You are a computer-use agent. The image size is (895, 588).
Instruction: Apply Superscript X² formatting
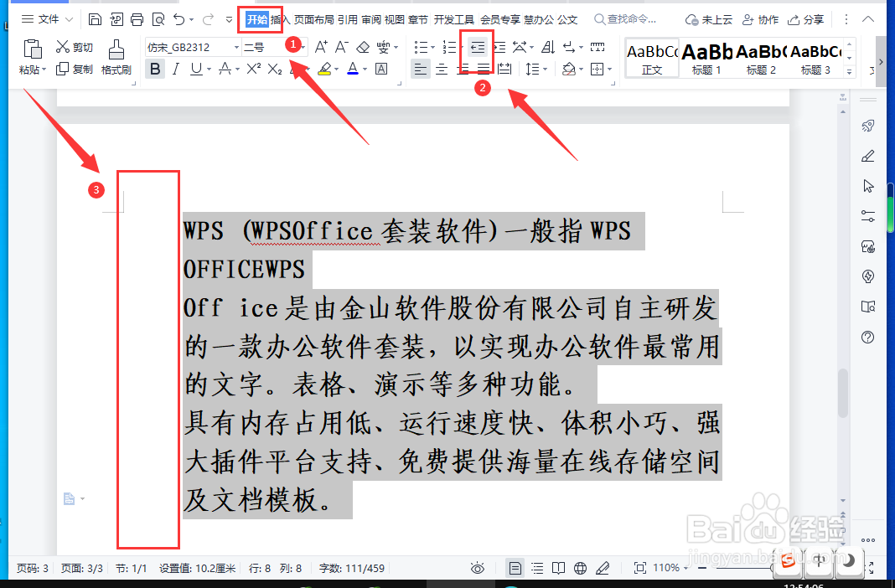coord(253,69)
